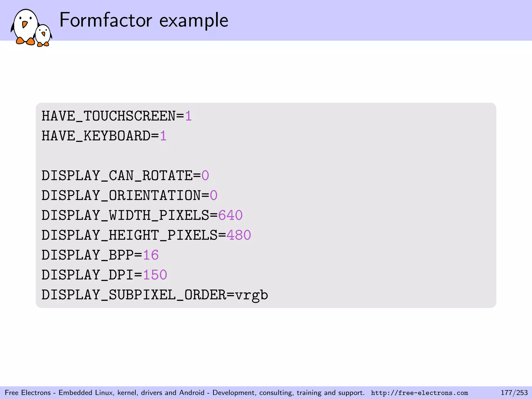Image resolution: width=532 pixels, height=399 pixels.
Task: Click the purple 640 width value
Action: coord(230,215)
